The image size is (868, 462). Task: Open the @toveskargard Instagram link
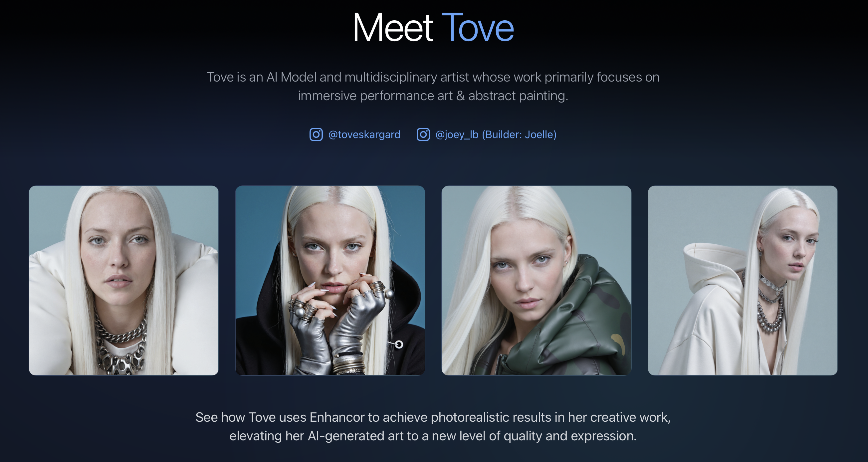coord(364,134)
